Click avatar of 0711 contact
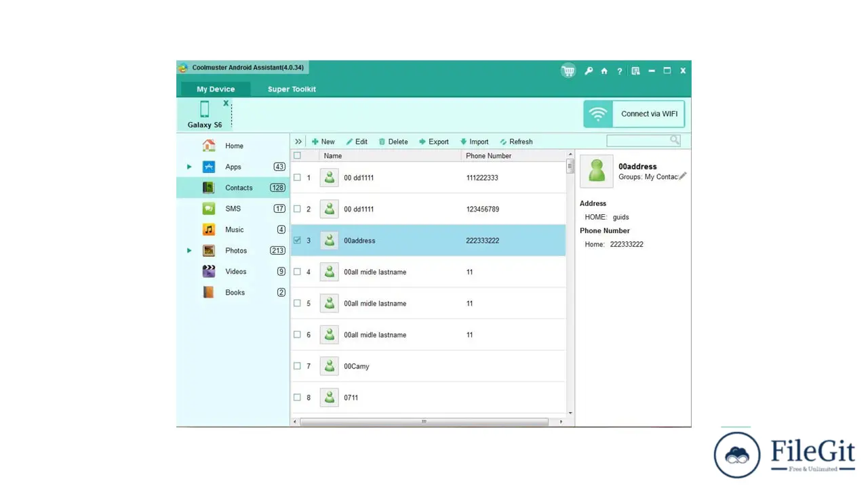868x488 pixels. tap(330, 397)
